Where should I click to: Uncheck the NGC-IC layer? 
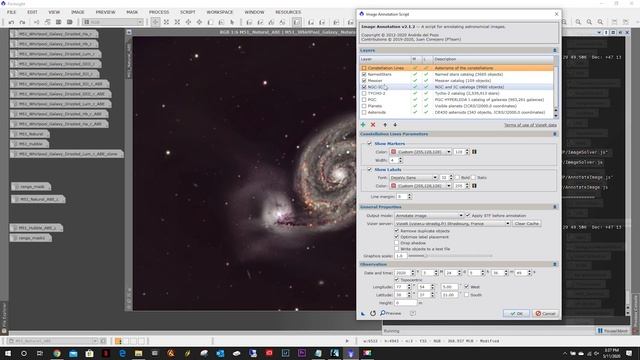pos(364,87)
